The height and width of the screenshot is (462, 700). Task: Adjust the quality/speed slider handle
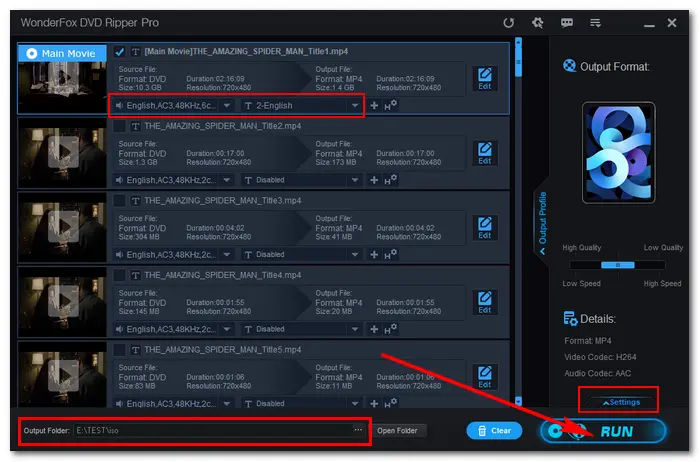pyautogui.click(x=618, y=265)
